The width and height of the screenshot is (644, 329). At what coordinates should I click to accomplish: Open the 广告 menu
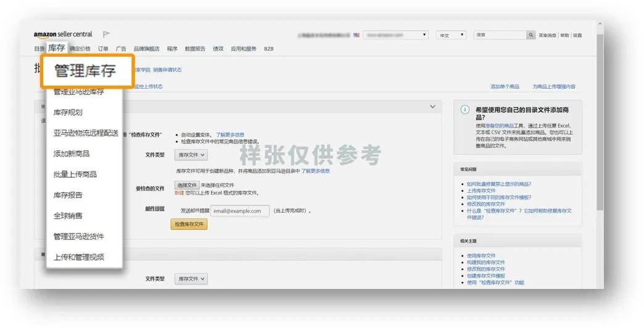click(x=121, y=49)
